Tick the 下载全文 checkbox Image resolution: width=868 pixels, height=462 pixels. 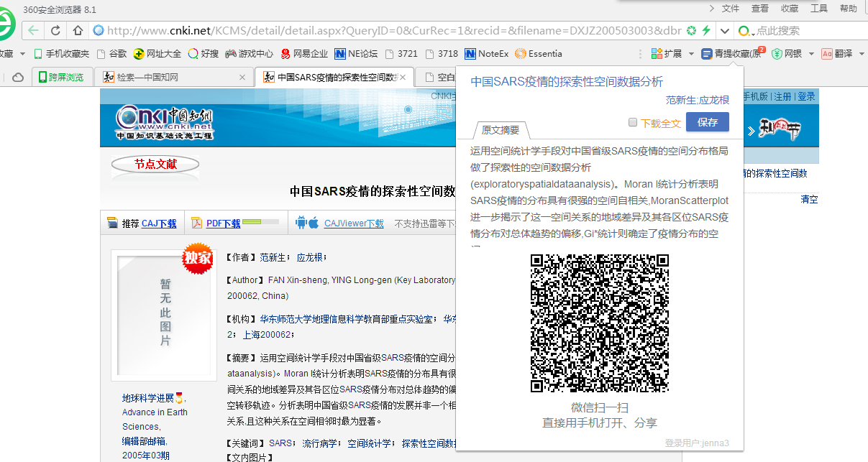click(x=633, y=122)
